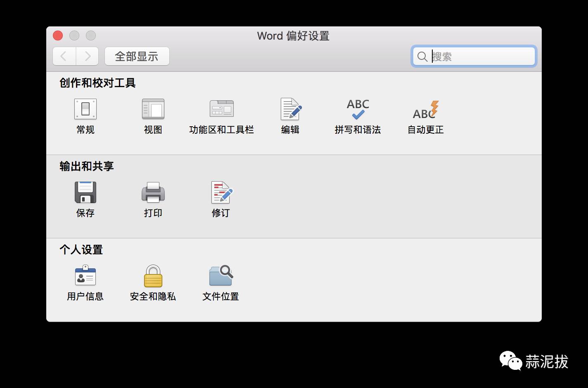Click the 全部显示 (Show All) button
This screenshot has height=388, width=588.
click(x=137, y=56)
